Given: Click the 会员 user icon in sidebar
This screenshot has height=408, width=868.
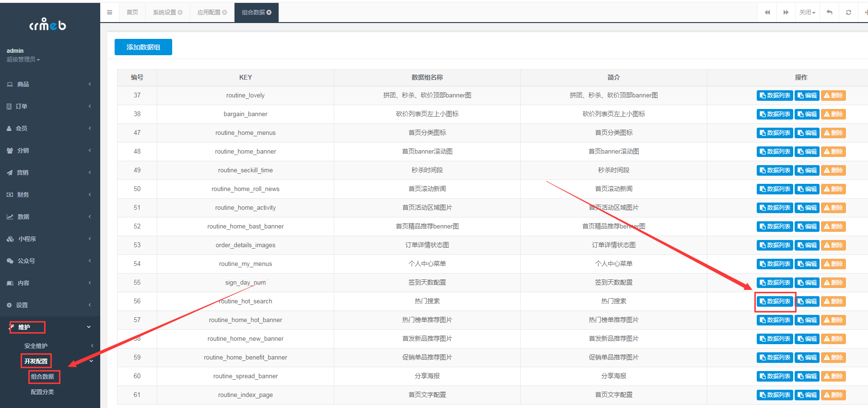Looking at the screenshot, I should click(x=9, y=128).
